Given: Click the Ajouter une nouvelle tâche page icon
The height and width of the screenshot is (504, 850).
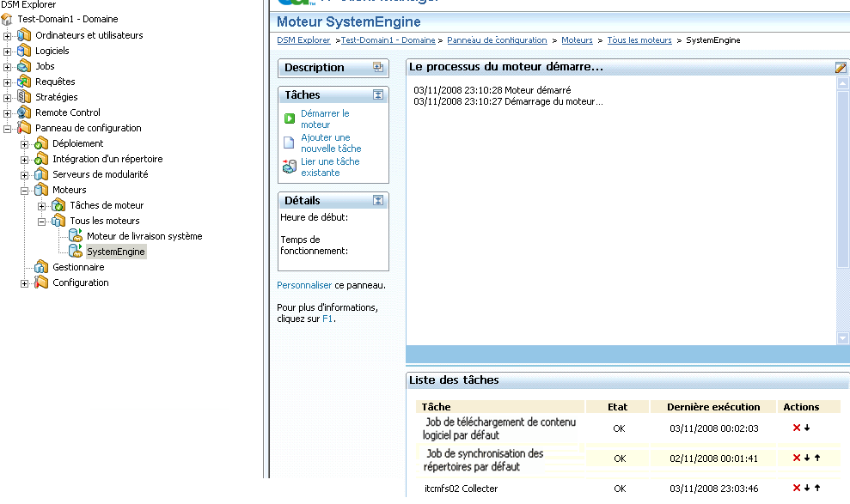Looking at the screenshot, I should (290, 143).
